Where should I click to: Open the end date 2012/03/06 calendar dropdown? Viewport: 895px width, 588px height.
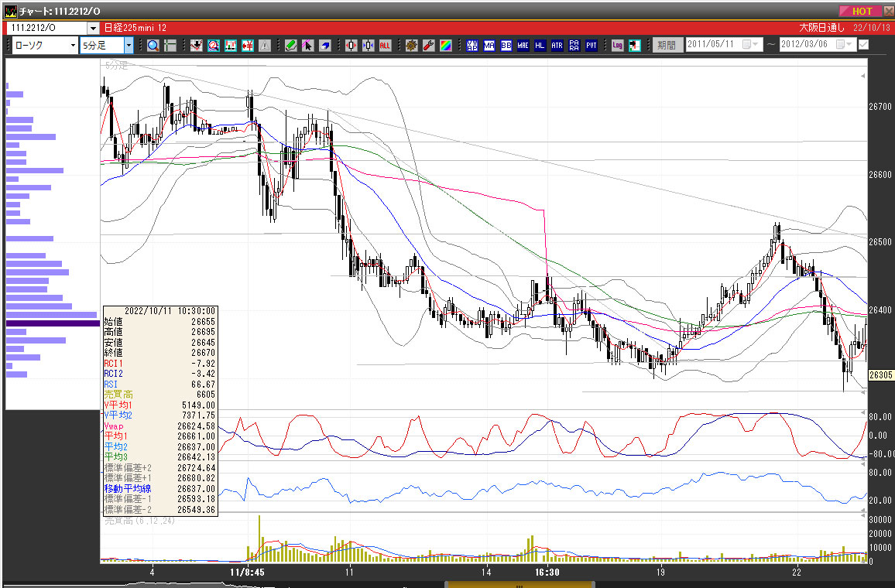pyautogui.click(x=844, y=44)
